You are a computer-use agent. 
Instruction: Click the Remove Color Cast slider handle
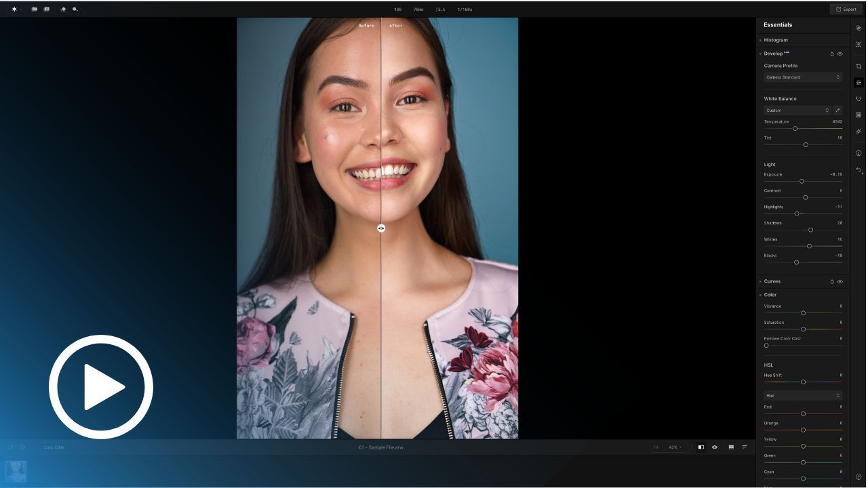[x=766, y=346]
